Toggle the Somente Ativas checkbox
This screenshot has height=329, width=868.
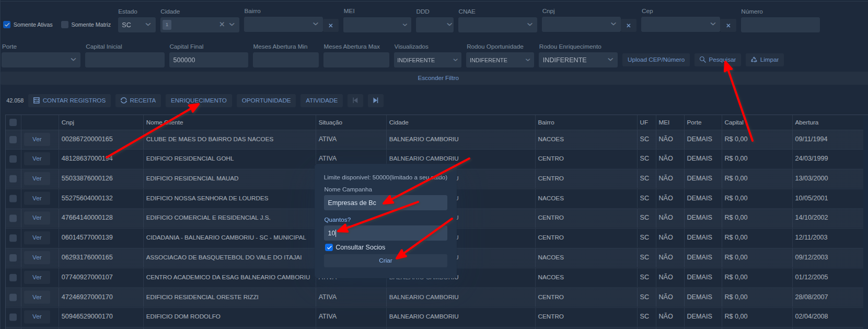[7, 25]
